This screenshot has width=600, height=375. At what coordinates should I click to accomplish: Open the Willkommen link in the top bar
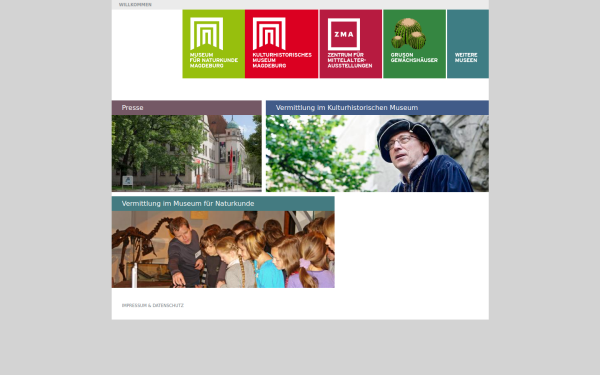click(135, 5)
